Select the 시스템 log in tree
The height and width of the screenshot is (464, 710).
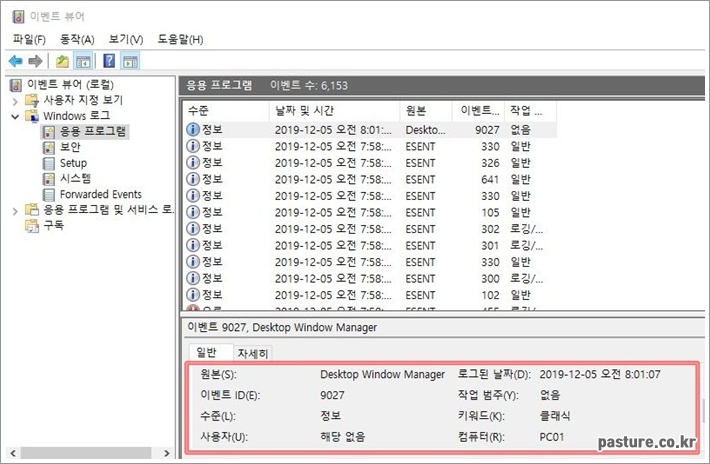pos(75,178)
